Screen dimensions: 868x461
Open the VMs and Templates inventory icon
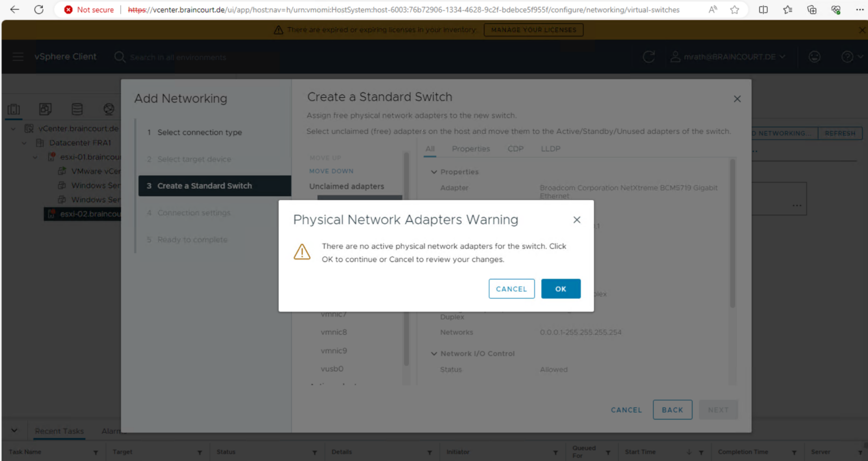[x=45, y=109]
